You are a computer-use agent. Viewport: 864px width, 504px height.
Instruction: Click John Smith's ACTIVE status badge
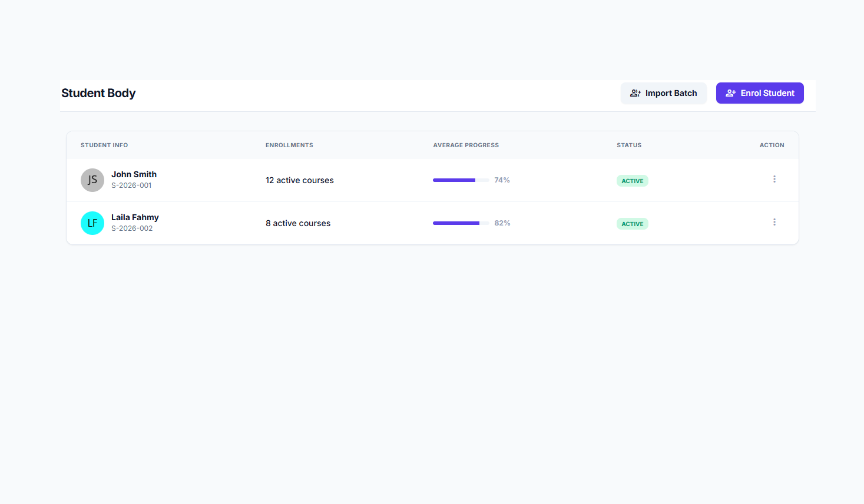[x=633, y=181]
